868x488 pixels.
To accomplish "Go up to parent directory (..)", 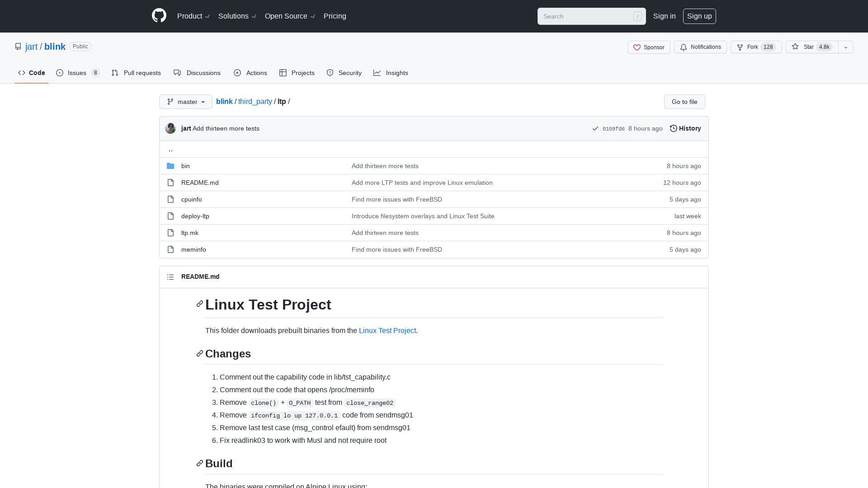I will [170, 149].
